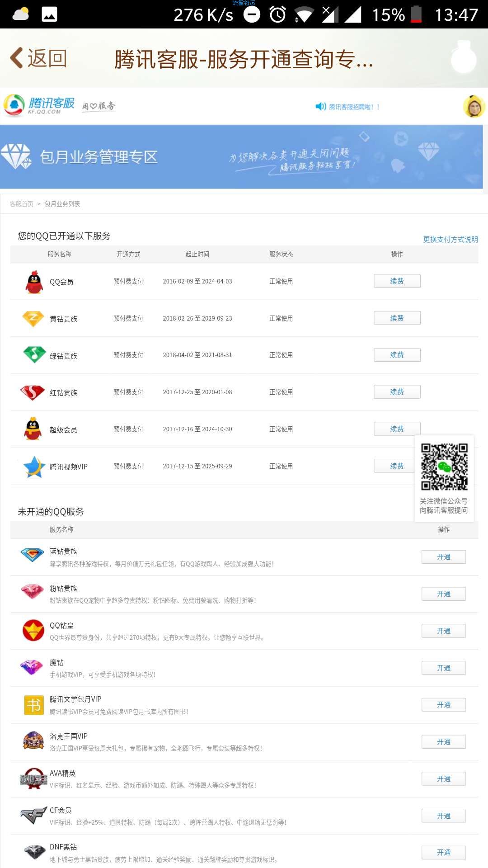Tap the image notification status bar icon

click(x=49, y=14)
